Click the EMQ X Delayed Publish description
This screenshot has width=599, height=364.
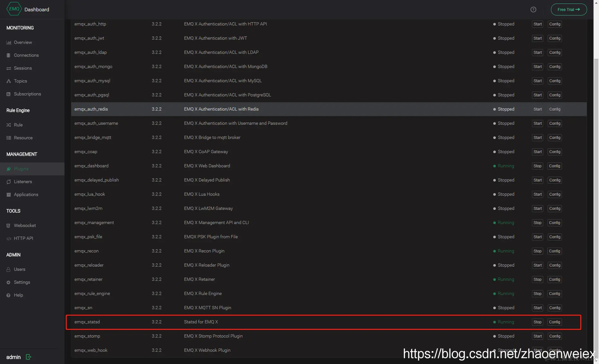tap(207, 180)
